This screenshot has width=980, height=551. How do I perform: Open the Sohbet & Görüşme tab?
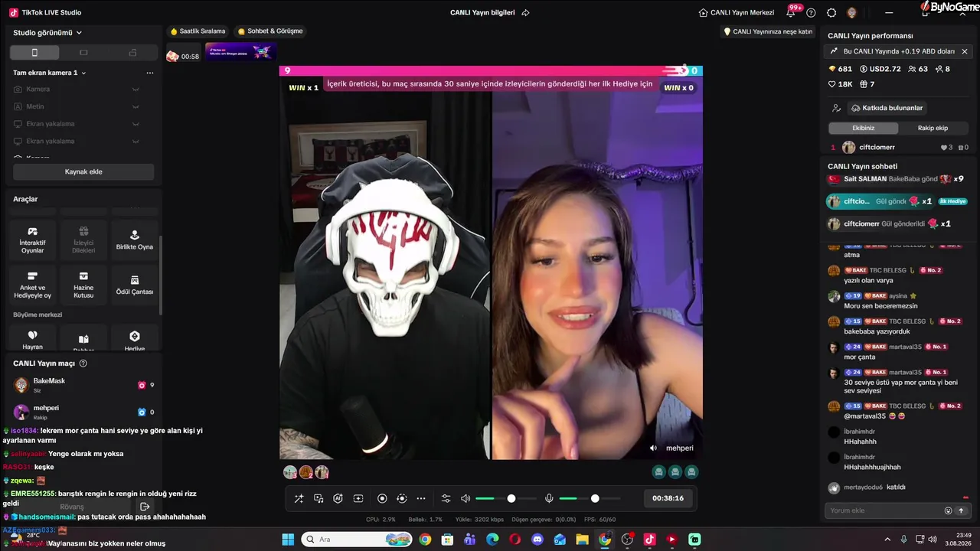click(x=270, y=31)
